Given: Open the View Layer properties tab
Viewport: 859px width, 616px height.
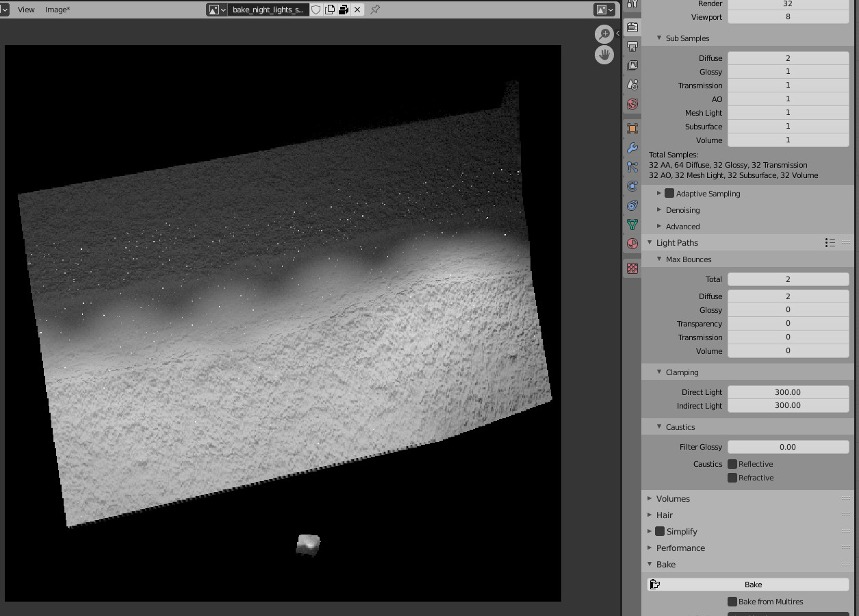Looking at the screenshot, I should coord(632,66).
